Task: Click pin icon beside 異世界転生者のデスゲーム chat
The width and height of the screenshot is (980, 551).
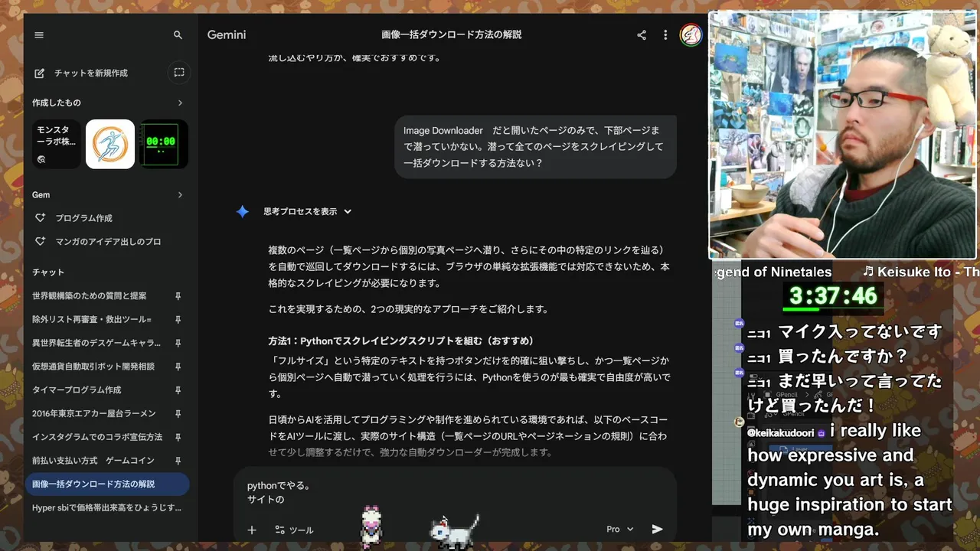Action: point(178,343)
